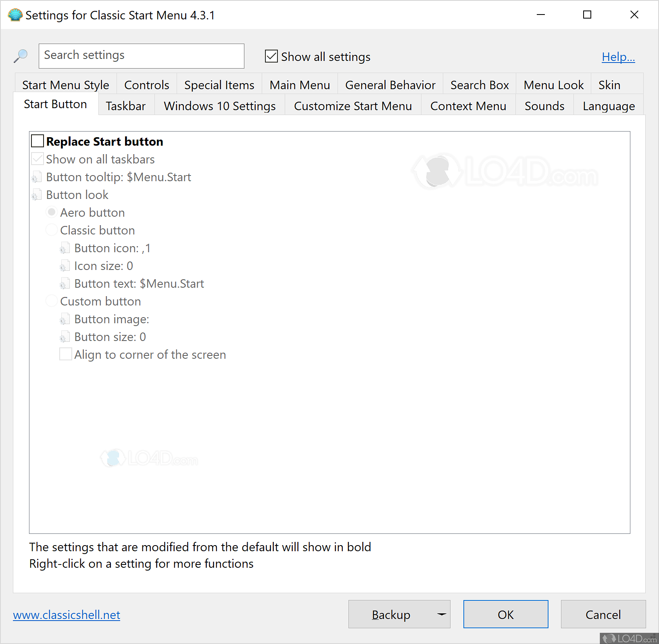The width and height of the screenshot is (659, 644).
Task: Open the Search Box tab
Action: tap(480, 85)
